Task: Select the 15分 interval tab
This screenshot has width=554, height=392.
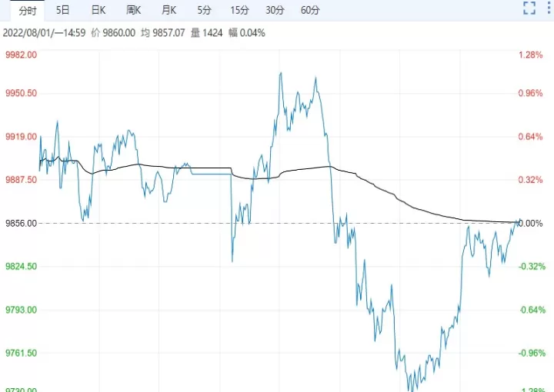Action: click(239, 10)
